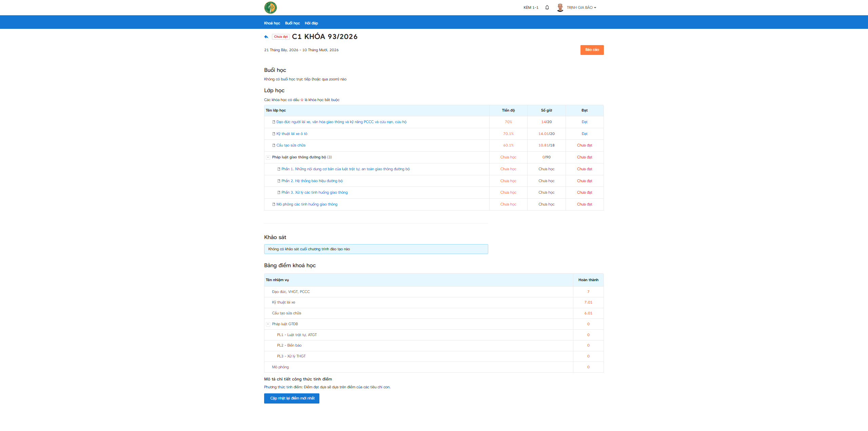Screen dimensions: 868x431
Task: Click the survey notice Không có khảo sát
Action: (x=376, y=249)
